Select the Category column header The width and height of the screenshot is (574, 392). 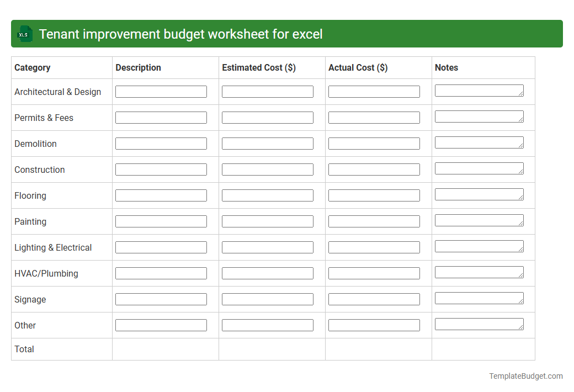pyautogui.click(x=33, y=67)
